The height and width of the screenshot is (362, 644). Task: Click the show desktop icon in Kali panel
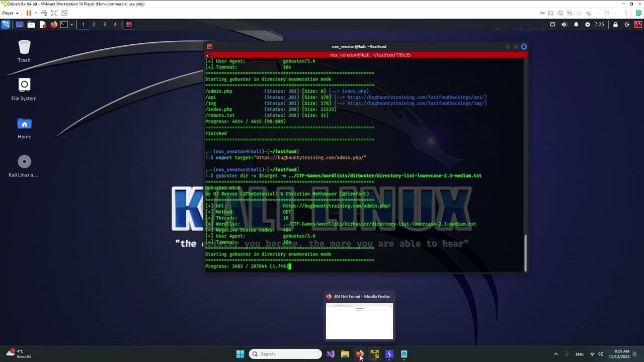click(x=20, y=24)
